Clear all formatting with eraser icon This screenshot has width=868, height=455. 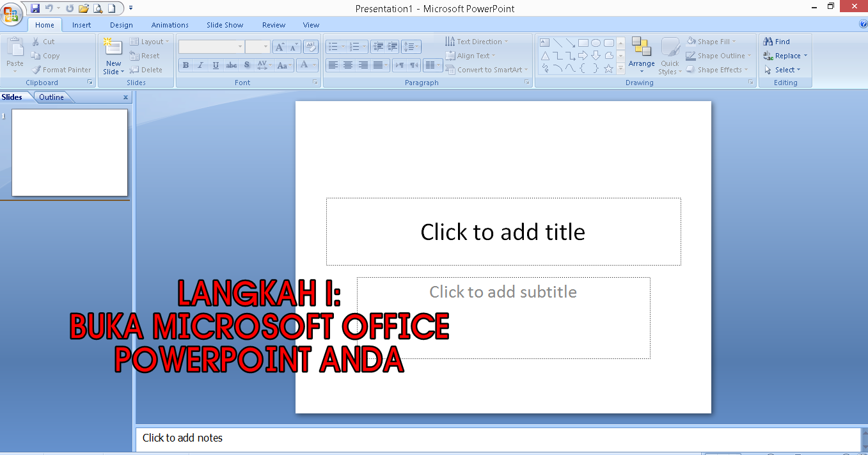coord(311,47)
